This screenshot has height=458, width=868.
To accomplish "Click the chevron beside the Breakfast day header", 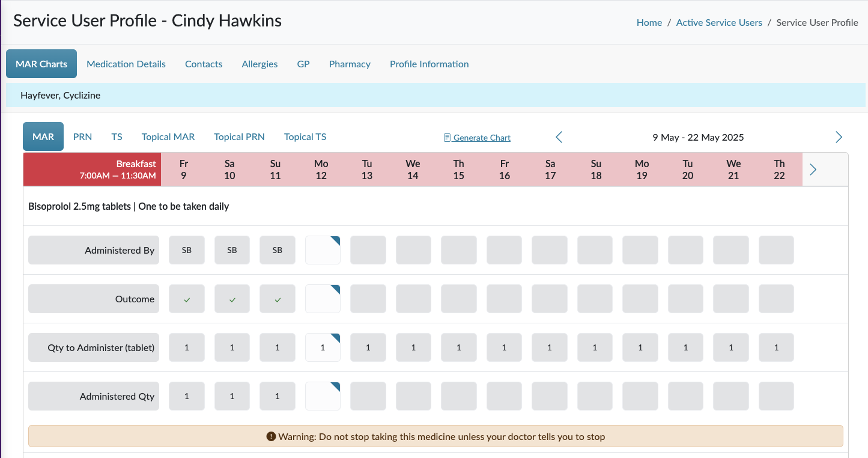I will [x=813, y=169].
